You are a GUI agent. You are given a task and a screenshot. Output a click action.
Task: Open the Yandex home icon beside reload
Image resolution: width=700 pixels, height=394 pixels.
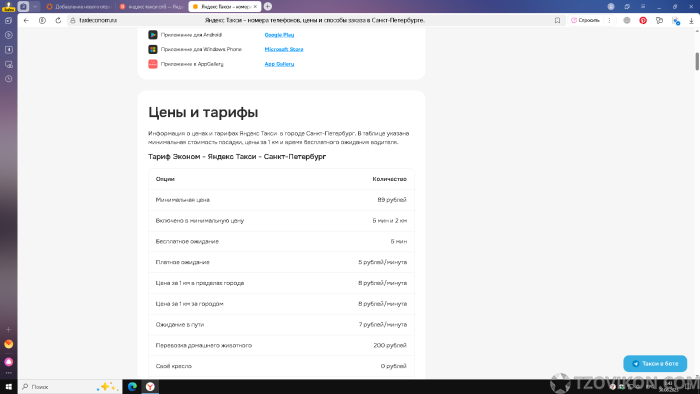(x=42, y=21)
